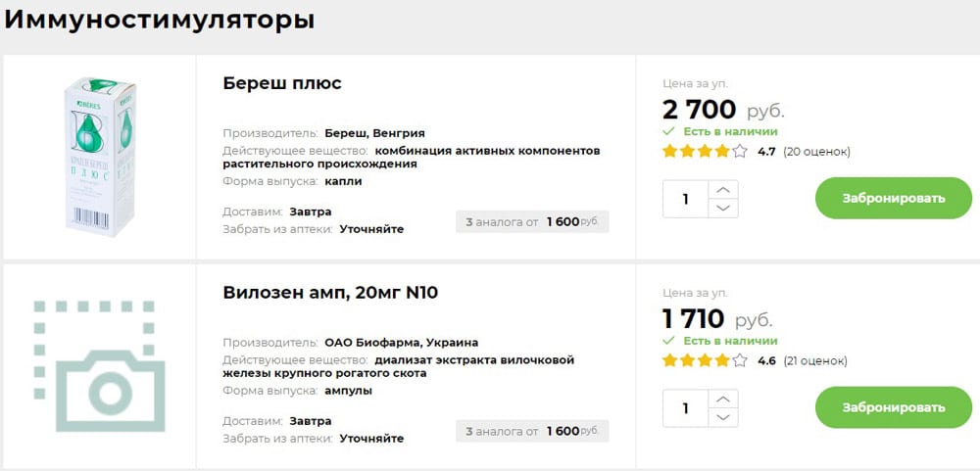Decrease quantity arrow for Береш плюс
The height and width of the screenshot is (471, 980).
723,209
